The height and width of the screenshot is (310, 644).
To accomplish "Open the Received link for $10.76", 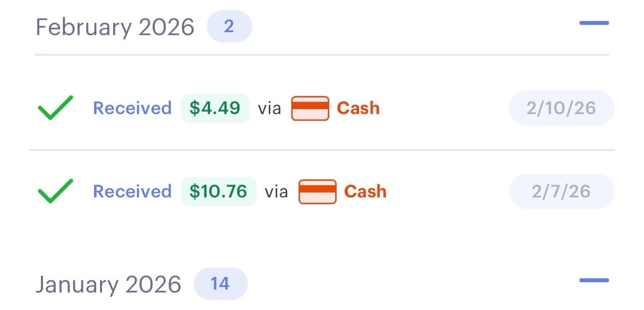I will coord(132,191).
